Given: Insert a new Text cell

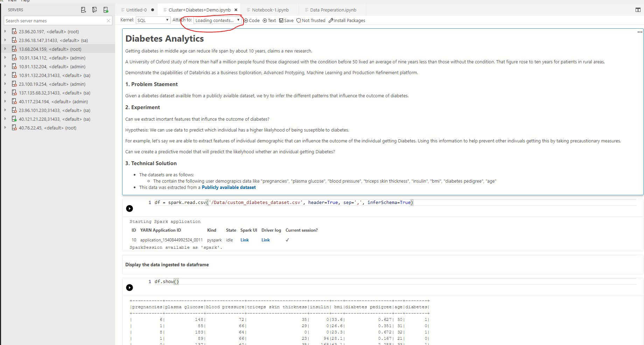Looking at the screenshot, I should pos(269,20).
